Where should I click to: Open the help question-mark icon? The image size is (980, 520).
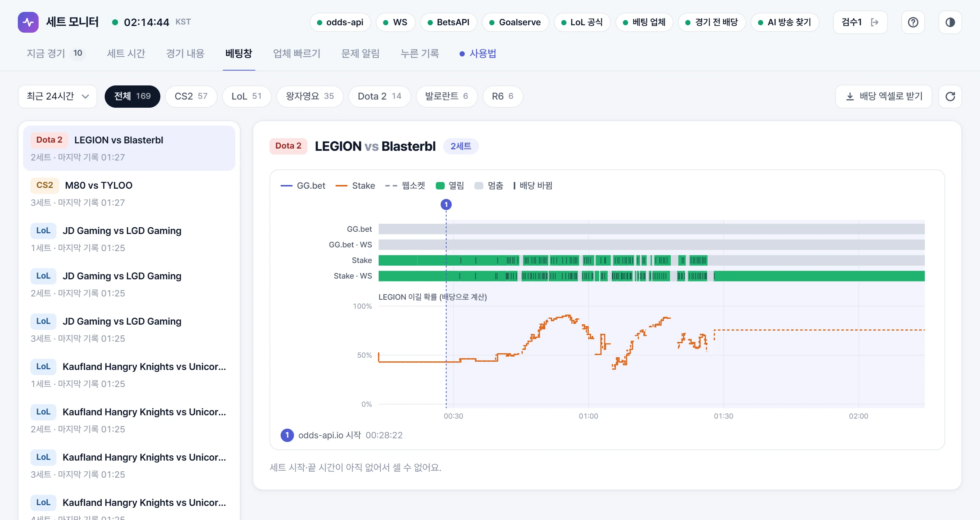(x=913, y=22)
